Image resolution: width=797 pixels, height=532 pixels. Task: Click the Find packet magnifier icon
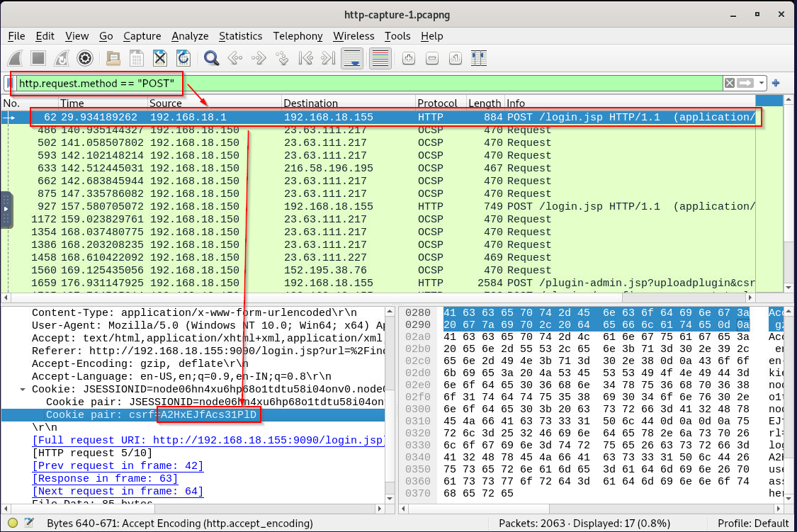(x=211, y=58)
